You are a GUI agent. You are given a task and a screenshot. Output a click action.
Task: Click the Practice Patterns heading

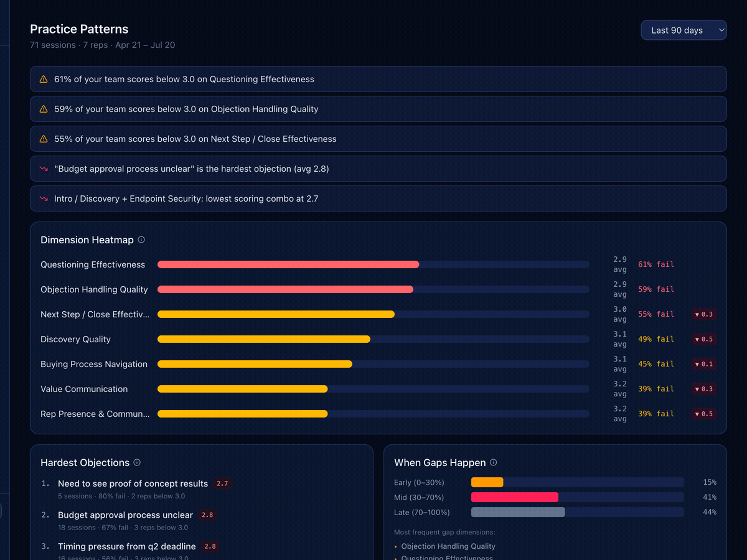click(x=79, y=29)
